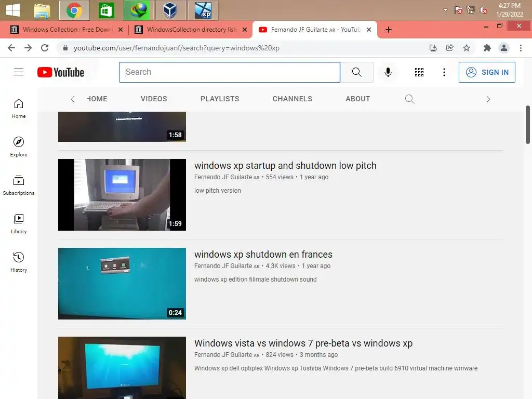Screen dimensions: 532x399
Task: Search with your voice microphone button
Action: coord(388,72)
